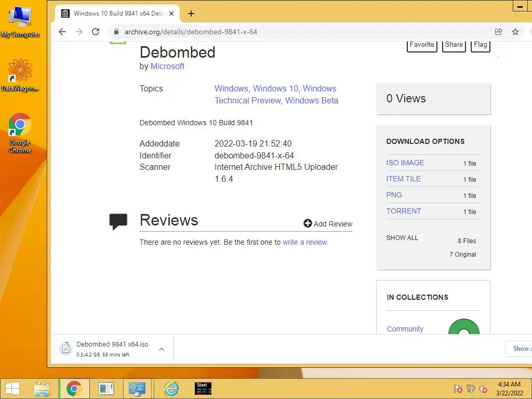Click the browser forward arrow
Image resolution: width=532 pixels, height=399 pixels.
tap(79, 32)
